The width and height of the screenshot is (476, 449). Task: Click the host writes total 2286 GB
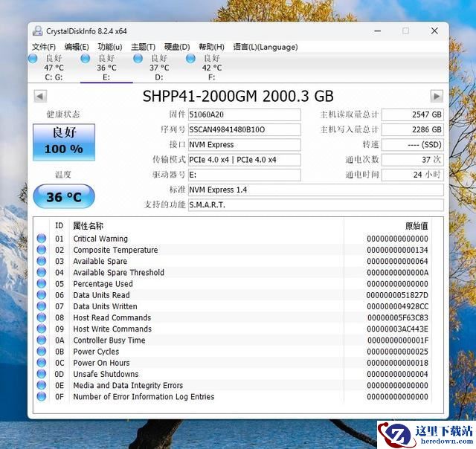(x=412, y=130)
